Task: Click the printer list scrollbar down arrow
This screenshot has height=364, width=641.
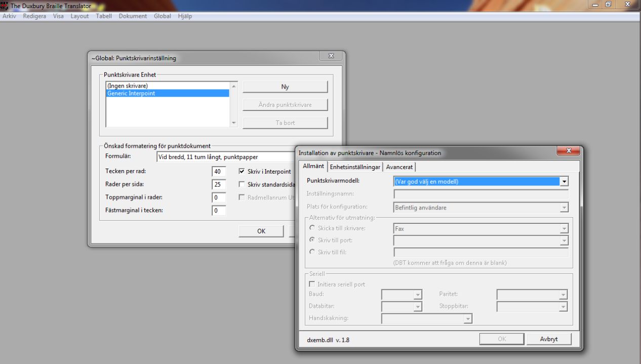Action: (x=233, y=123)
